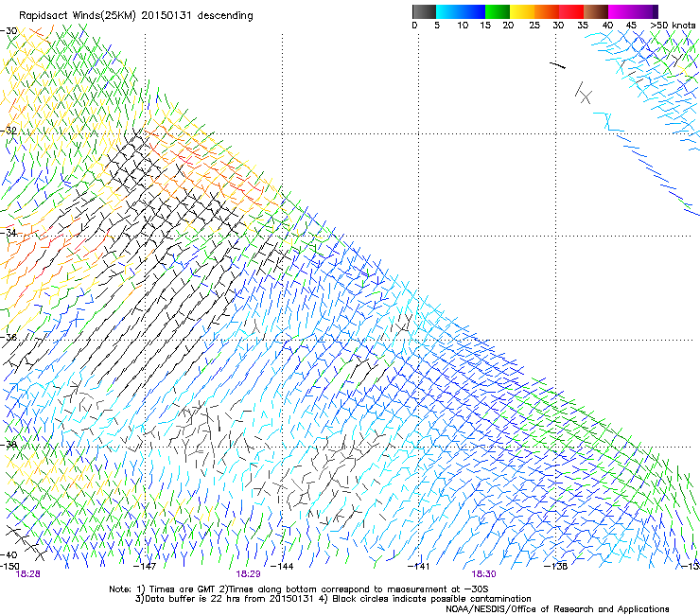Viewport: 700px width, 615px height.
Task: Click the 18:28 time label
Action: pyautogui.click(x=27, y=574)
